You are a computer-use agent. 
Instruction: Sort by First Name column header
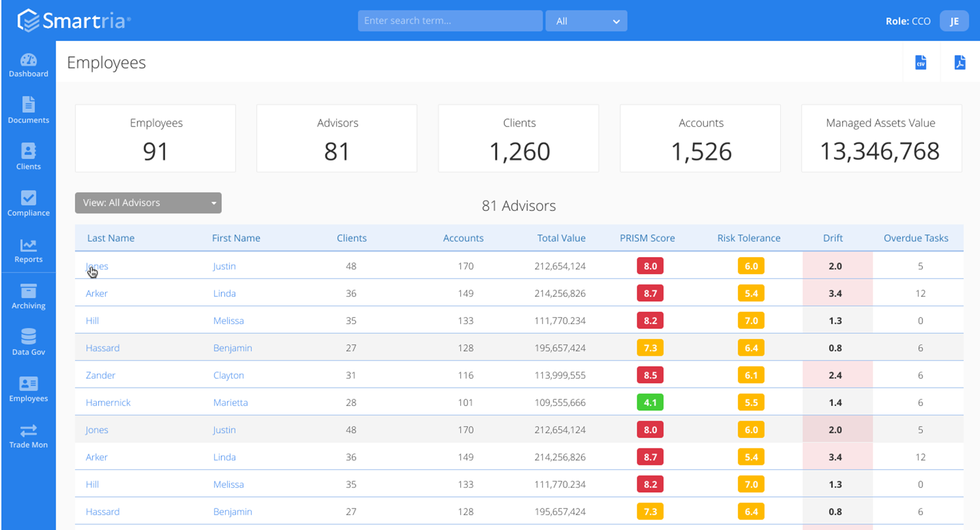pyautogui.click(x=236, y=238)
